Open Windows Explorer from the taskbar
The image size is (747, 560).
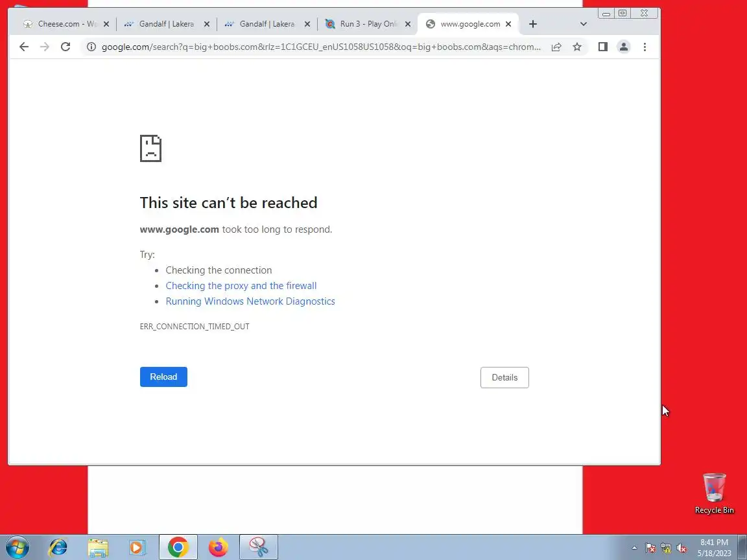point(98,548)
